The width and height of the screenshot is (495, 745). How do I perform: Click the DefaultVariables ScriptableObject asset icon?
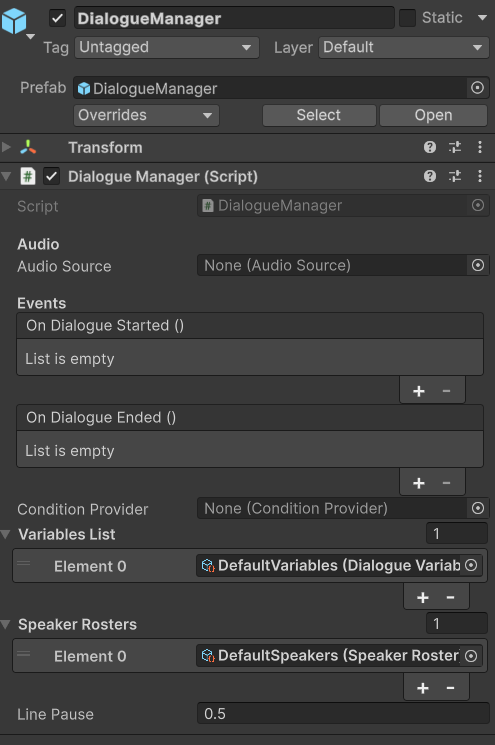tap(208, 565)
